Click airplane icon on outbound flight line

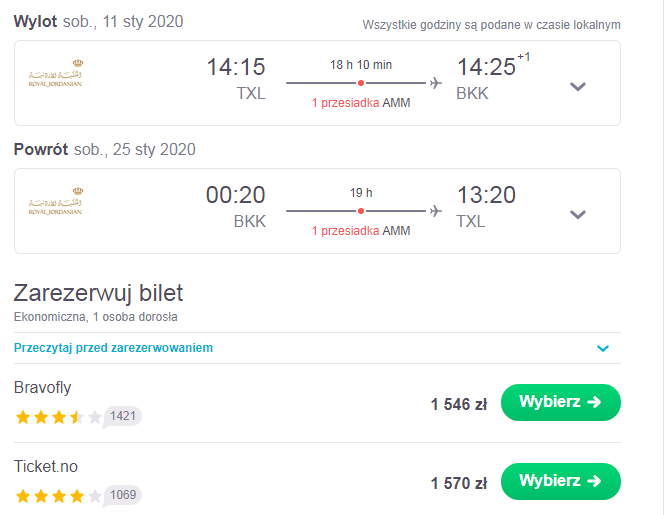pos(435,83)
